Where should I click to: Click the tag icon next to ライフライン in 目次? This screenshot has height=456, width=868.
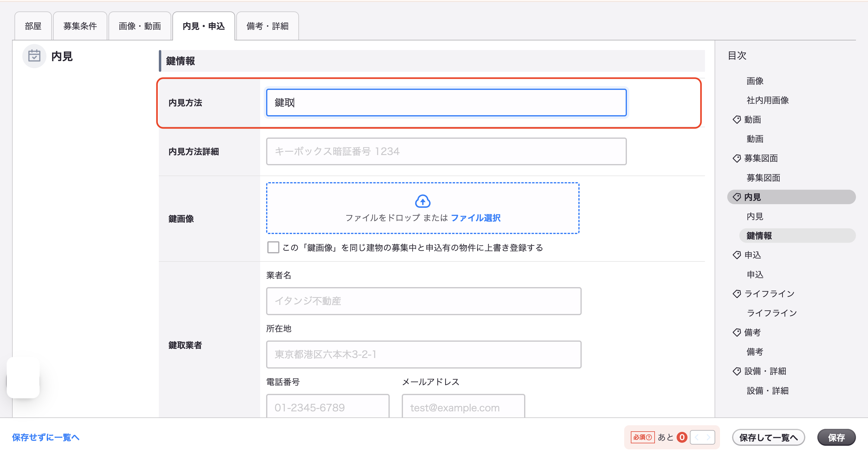(737, 294)
